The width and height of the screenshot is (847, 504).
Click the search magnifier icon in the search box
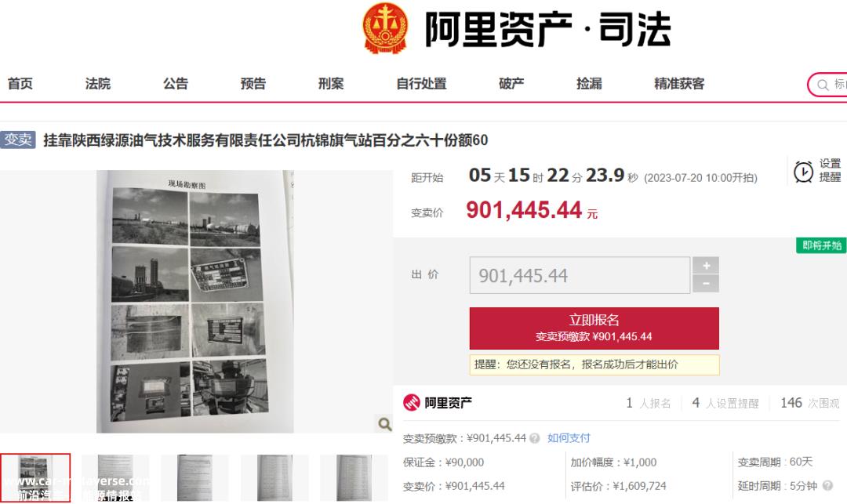(823, 85)
